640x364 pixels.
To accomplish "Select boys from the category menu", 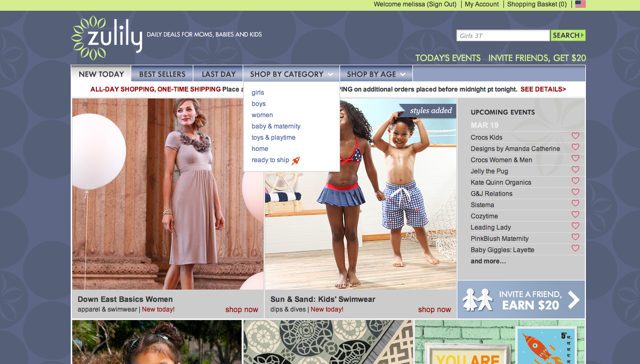I will click(x=259, y=104).
